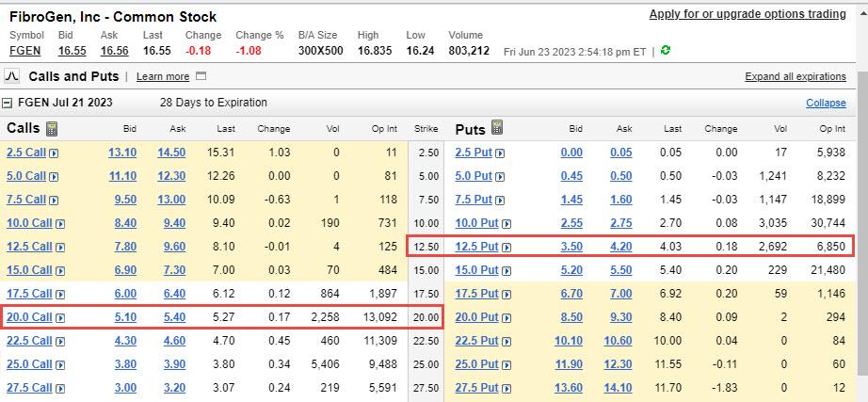Screen dimensions: 868x402
Task: Click the arrow icon next to 12.5 Put
Action: coord(506,247)
